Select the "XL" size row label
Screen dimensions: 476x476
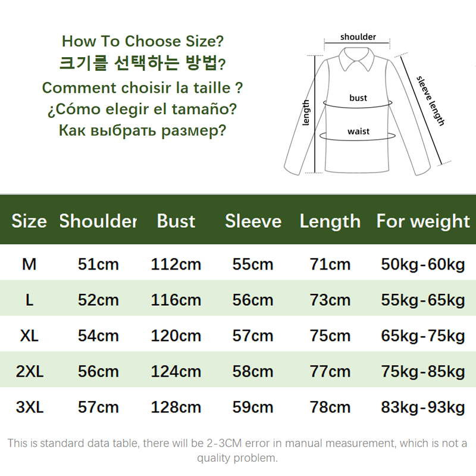pos(29,336)
